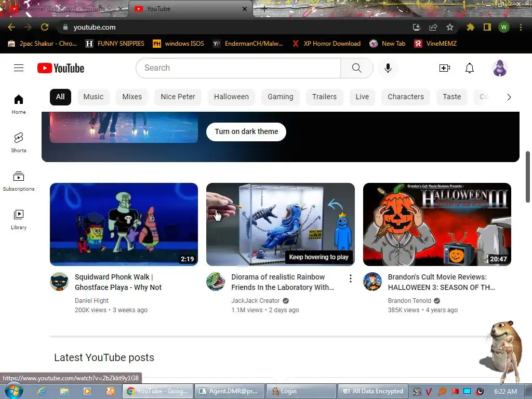Open All Data Encrypted taskbar window

point(373,391)
